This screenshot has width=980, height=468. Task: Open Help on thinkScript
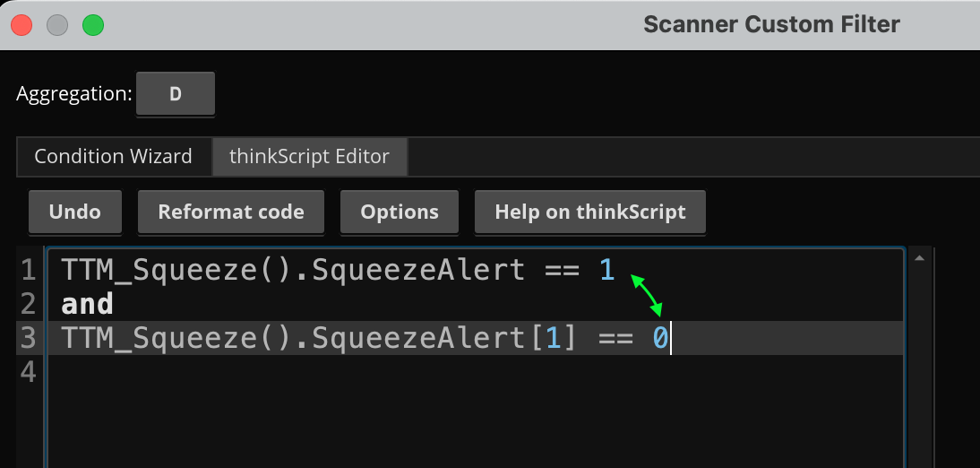click(x=590, y=212)
